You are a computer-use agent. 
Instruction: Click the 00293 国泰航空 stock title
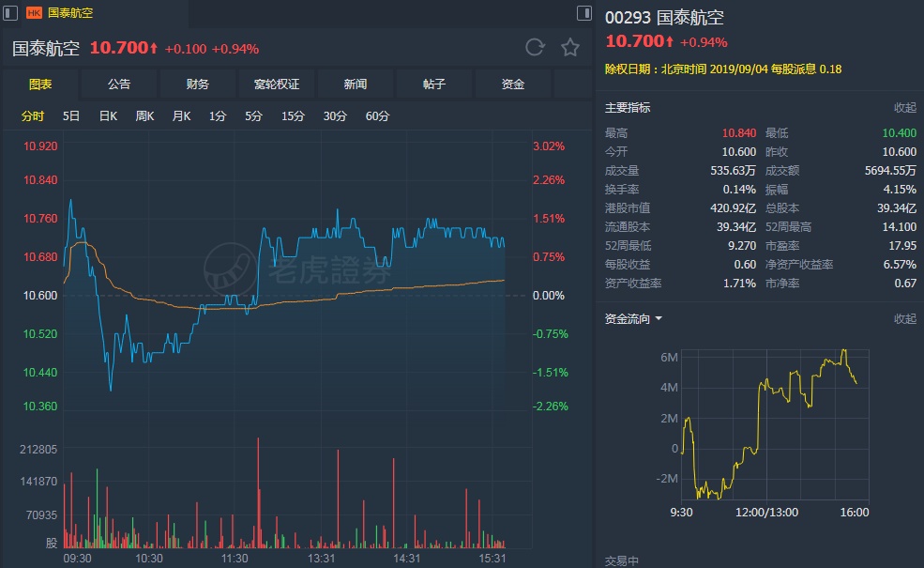tap(664, 18)
